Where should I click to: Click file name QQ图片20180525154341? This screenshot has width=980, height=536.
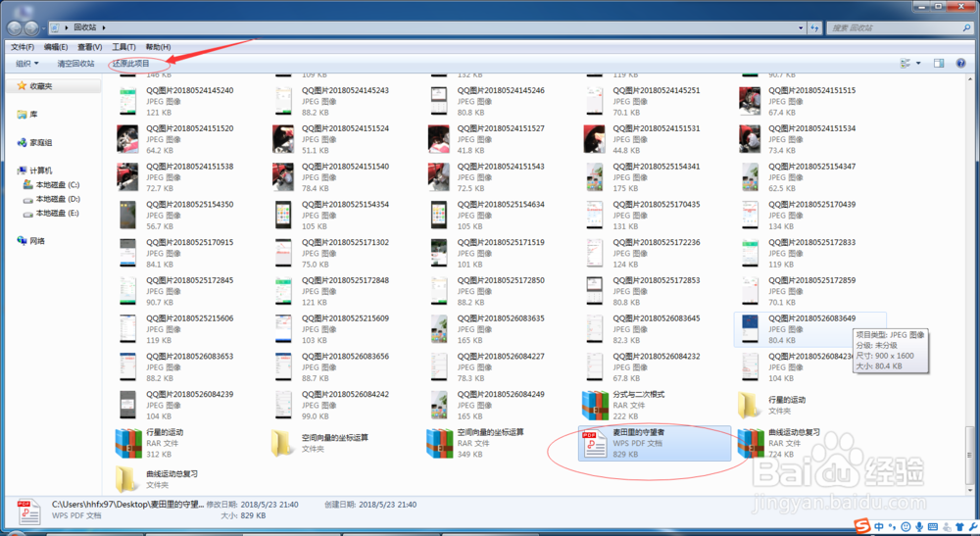(x=657, y=167)
